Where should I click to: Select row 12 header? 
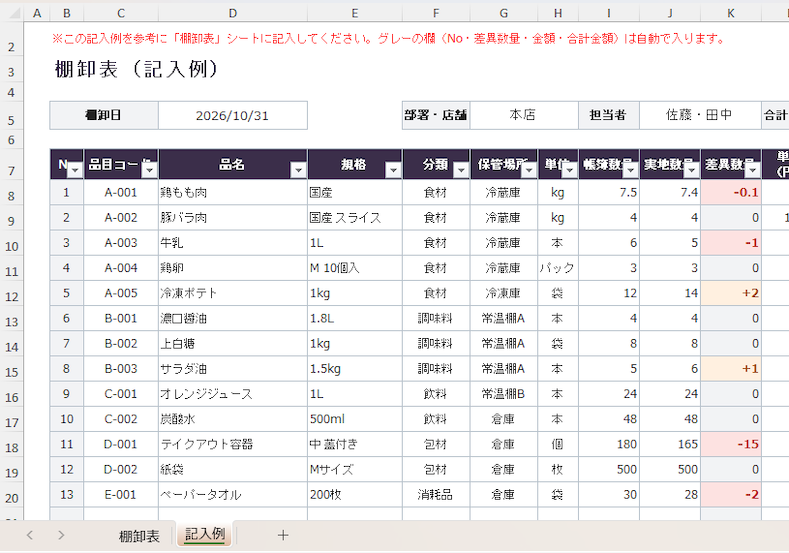[x=12, y=296]
